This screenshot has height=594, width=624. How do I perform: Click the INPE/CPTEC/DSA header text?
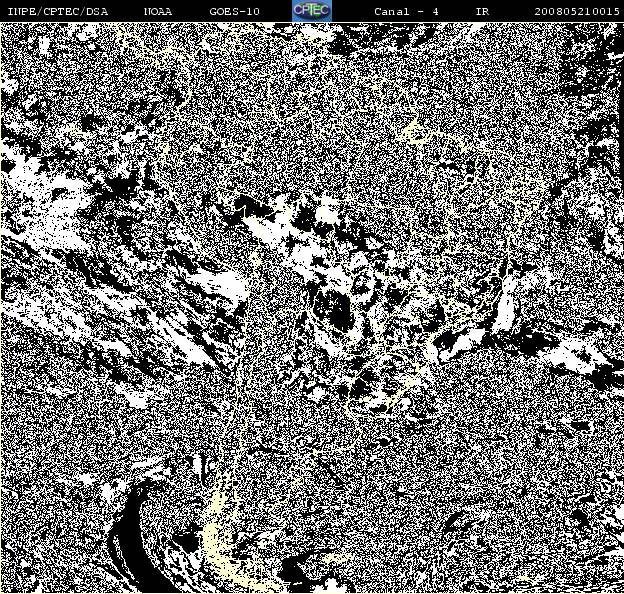58,12
